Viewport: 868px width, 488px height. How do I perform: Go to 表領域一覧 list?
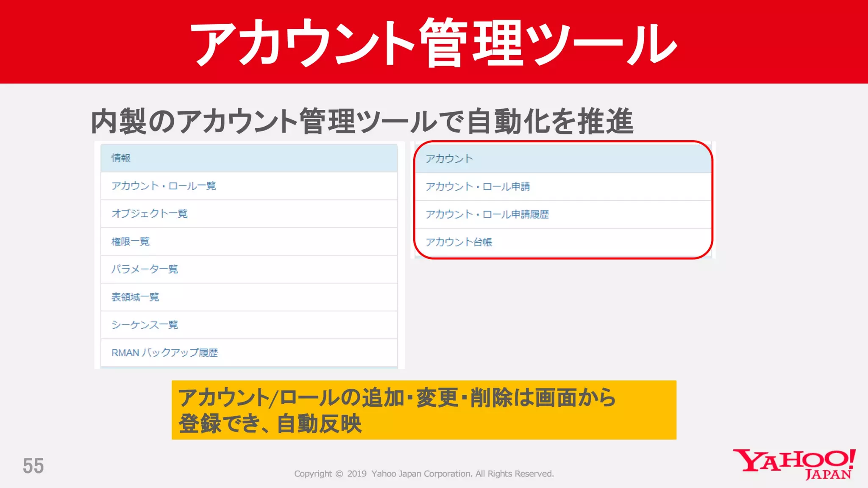[135, 297]
